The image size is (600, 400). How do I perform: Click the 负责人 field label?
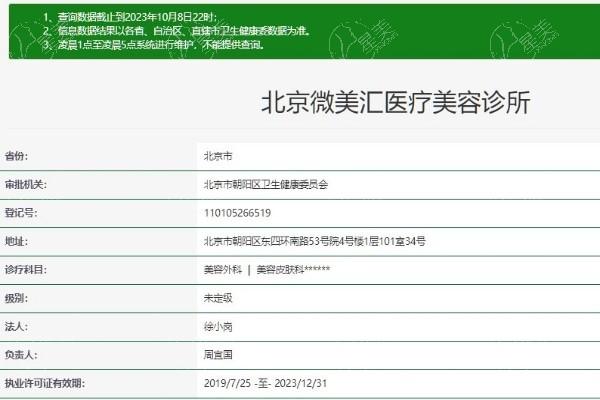coord(21,354)
